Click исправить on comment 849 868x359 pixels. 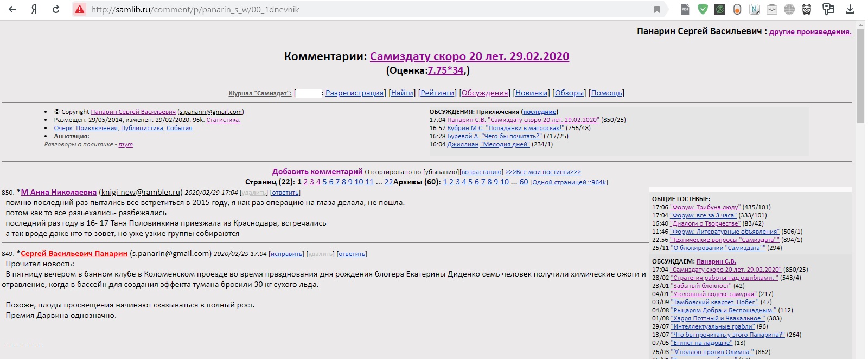click(x=286, y=254)
